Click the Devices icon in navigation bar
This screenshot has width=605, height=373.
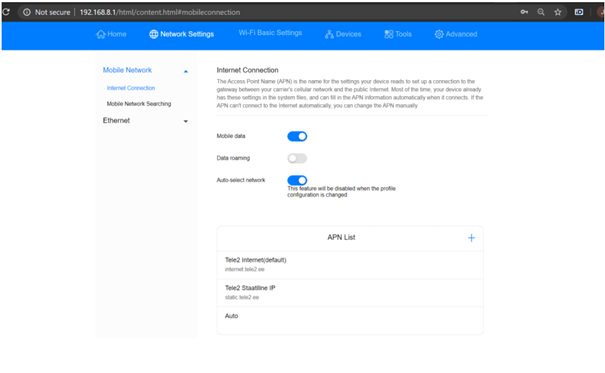(329, 34)
